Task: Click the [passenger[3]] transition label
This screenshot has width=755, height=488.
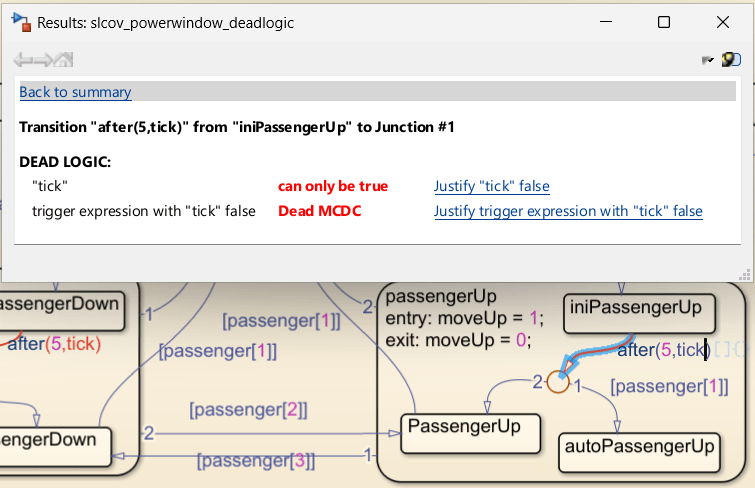Action: click(256, 461)
